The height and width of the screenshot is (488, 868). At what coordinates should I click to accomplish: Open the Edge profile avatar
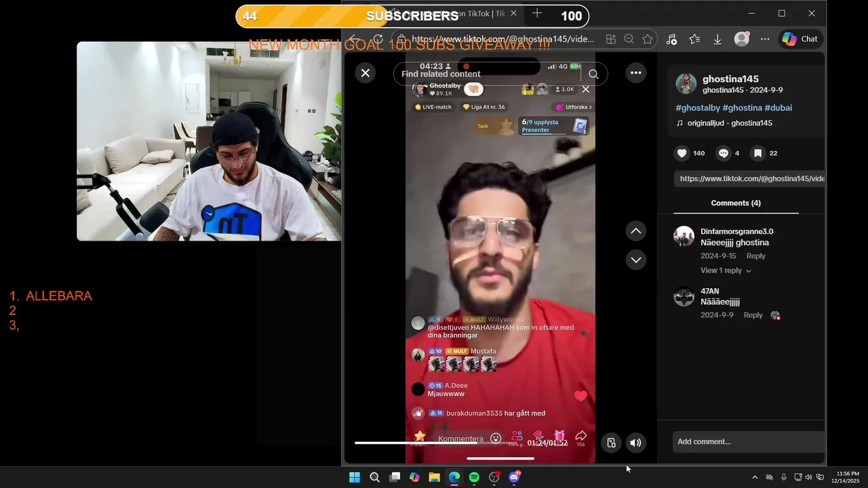(x=742, y=39)
